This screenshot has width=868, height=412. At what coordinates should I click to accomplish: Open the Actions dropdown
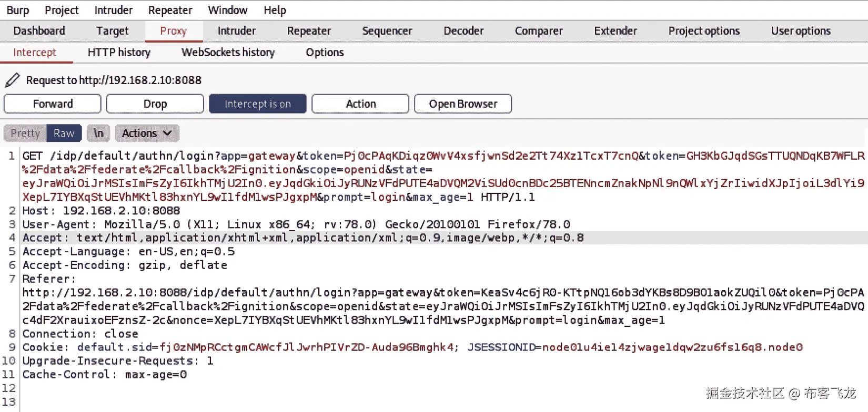147,133
